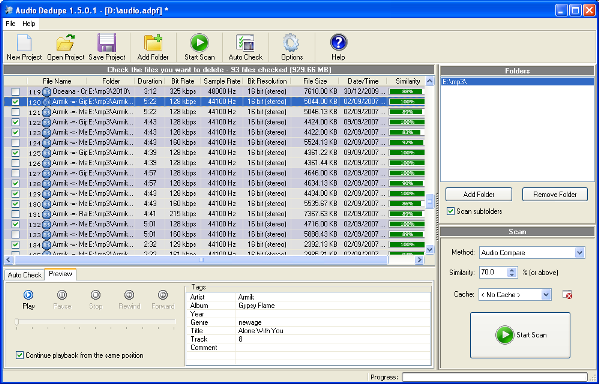599x384 pixels.
Task: Click the large Start Scan button
Action: pos(520,335)
